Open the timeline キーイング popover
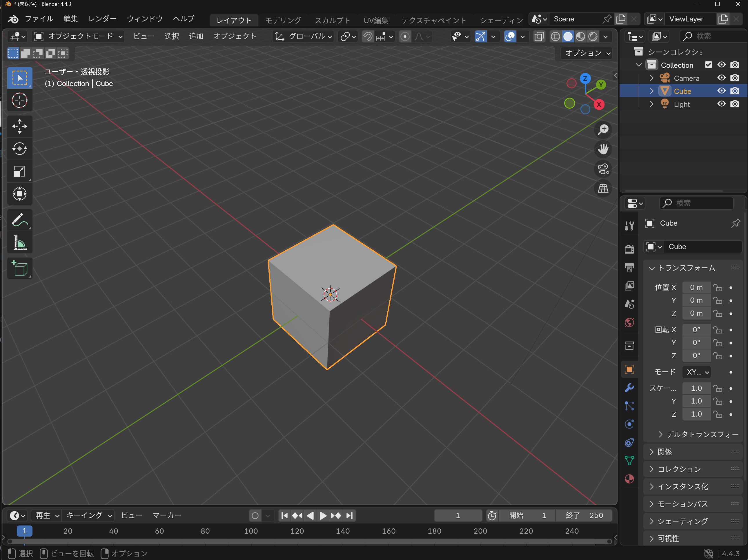Viewport: 748px width, 560px height. [x=89, y=515]
